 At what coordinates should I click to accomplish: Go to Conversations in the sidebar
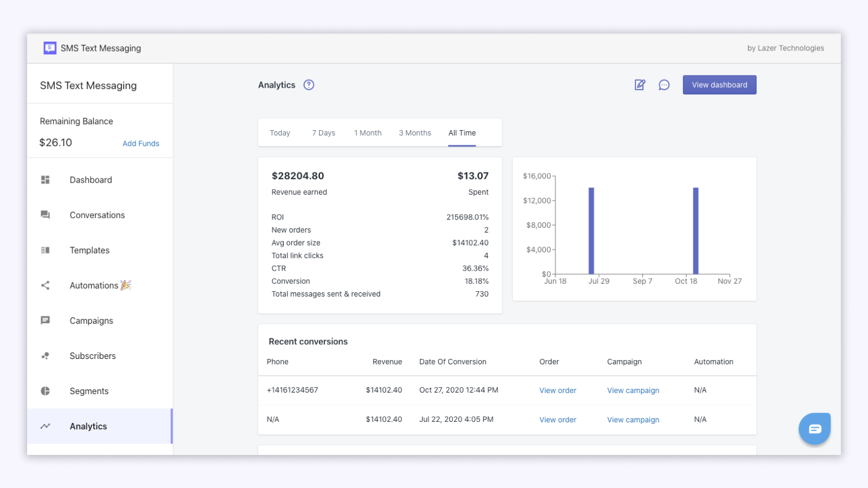tap(100, 215)
